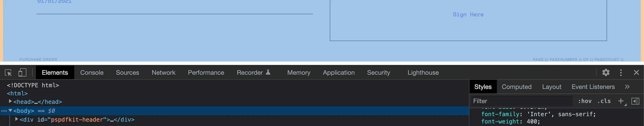Activate the inspect element picker icon

tap(8, 72)
